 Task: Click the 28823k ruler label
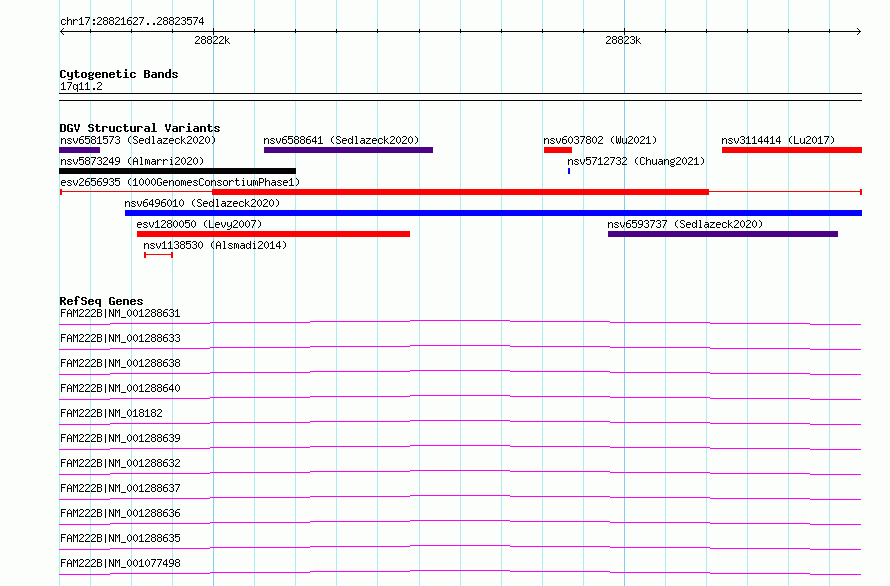point(623,40)
